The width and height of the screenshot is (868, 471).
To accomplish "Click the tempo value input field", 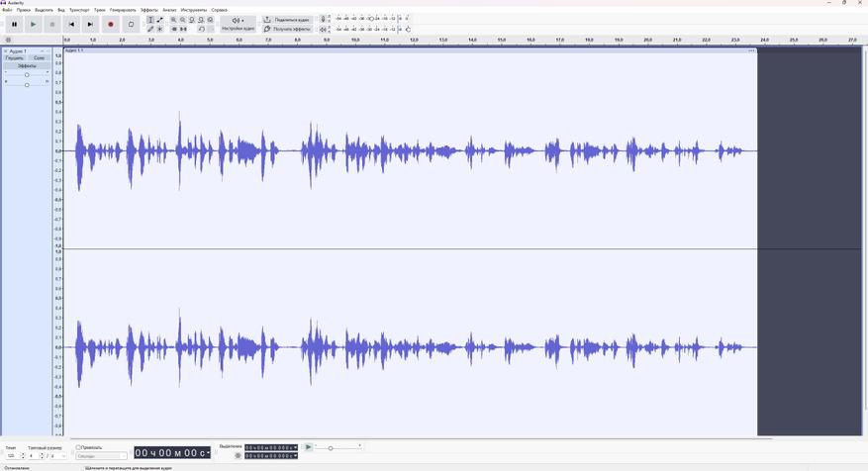I will click(x=11, y=456).
